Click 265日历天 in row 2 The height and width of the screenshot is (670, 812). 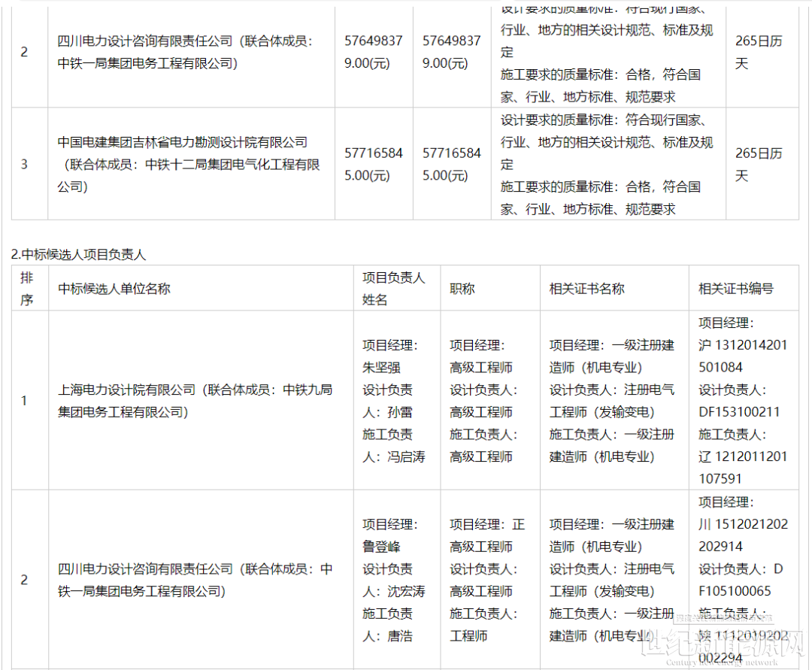coord(759,53)
